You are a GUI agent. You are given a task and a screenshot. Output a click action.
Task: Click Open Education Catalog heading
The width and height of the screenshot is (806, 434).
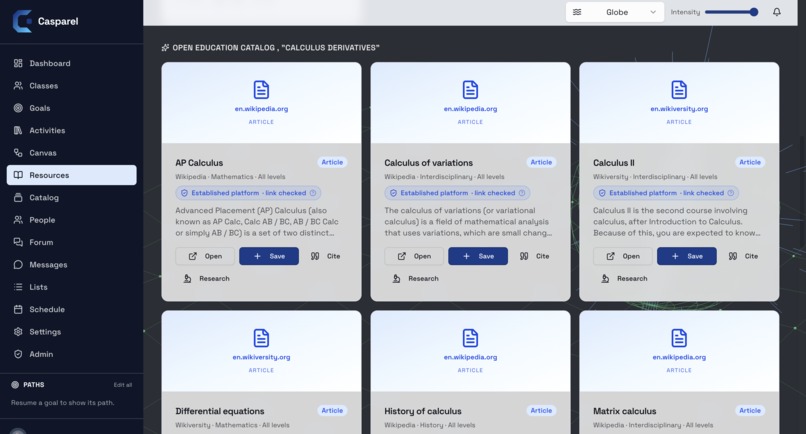tap(270, 47)
